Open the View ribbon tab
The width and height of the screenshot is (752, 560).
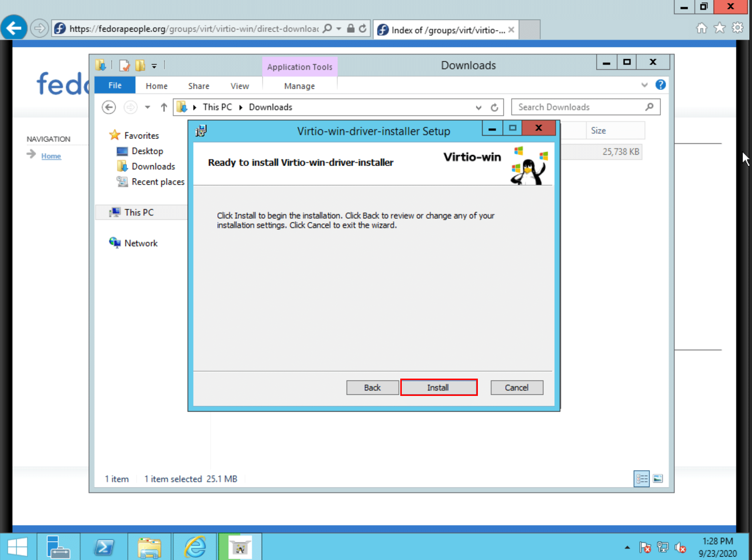(x=239, y=86)
